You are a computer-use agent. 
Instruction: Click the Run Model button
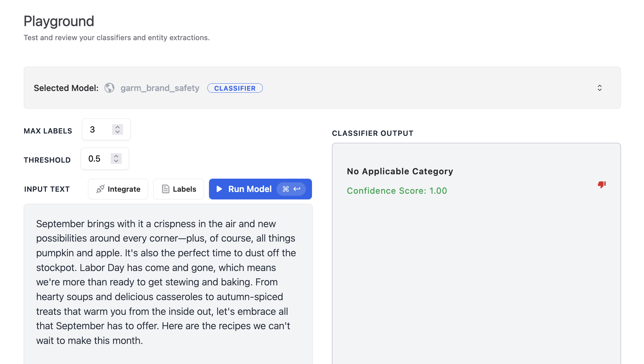pos(260,189)
